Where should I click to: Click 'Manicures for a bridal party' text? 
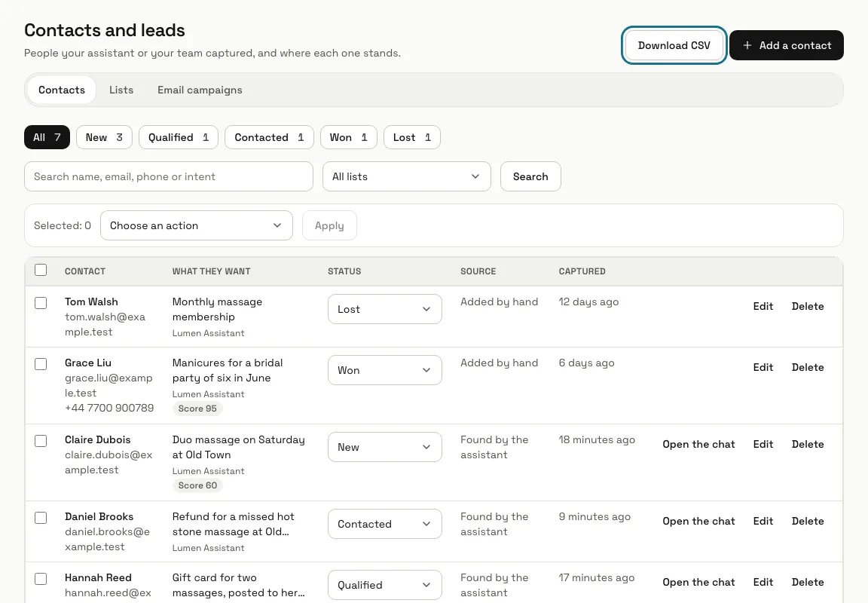point(228,370)
